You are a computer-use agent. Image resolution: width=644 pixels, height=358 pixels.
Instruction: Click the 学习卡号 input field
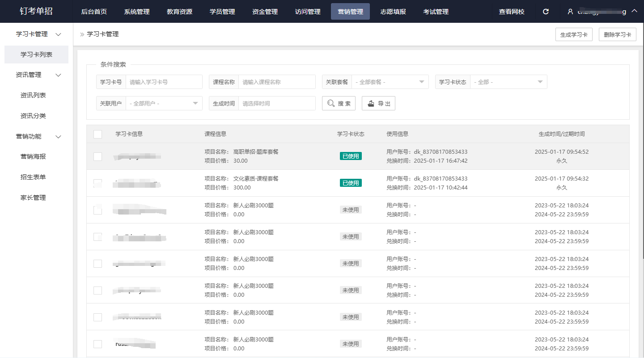(164, 82)
